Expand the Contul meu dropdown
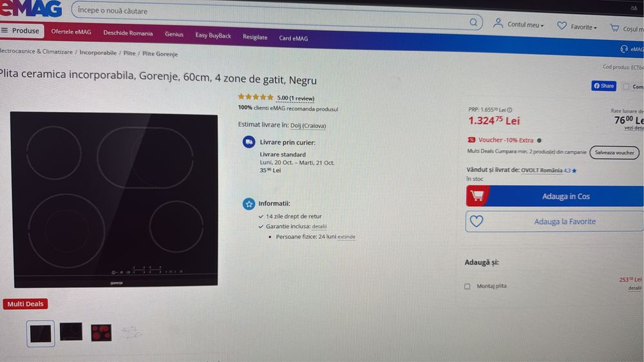This screenshot has width=644, height=362. pos(526,24)
